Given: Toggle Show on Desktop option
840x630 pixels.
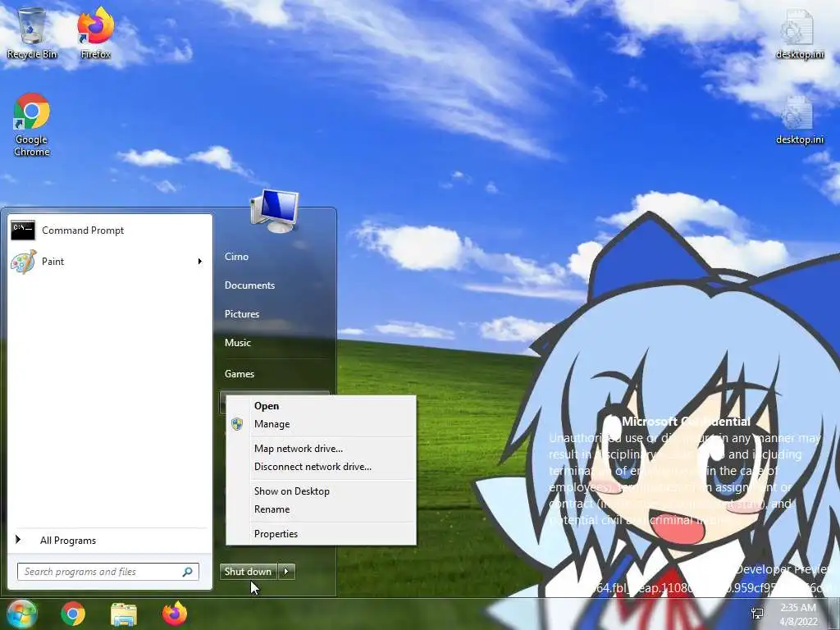Looking at the screenshot, I should pyautogui.click(x=321, y=491).
